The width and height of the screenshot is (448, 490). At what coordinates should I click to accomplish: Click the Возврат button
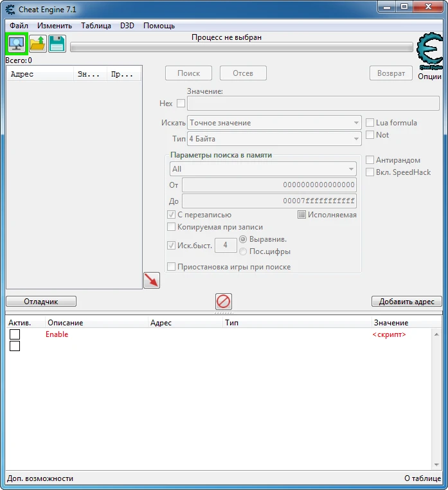point(391,73)
